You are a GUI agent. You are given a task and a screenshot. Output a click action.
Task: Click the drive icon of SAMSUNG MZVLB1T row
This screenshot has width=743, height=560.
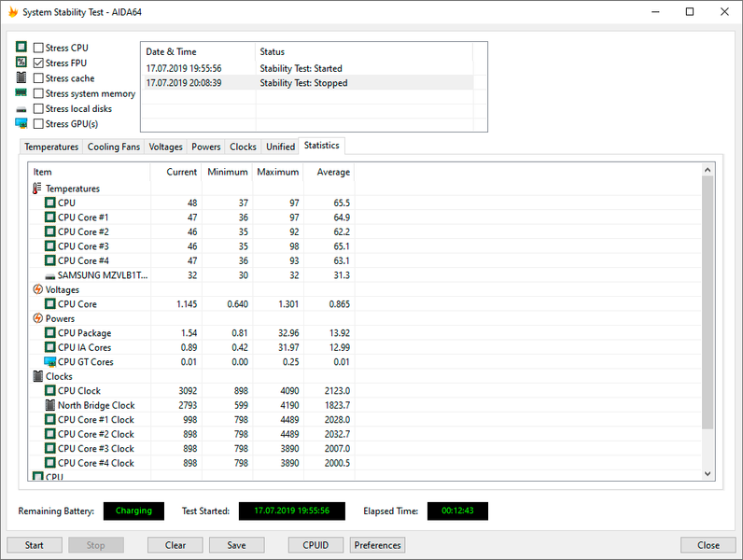[x=50, y=276]
